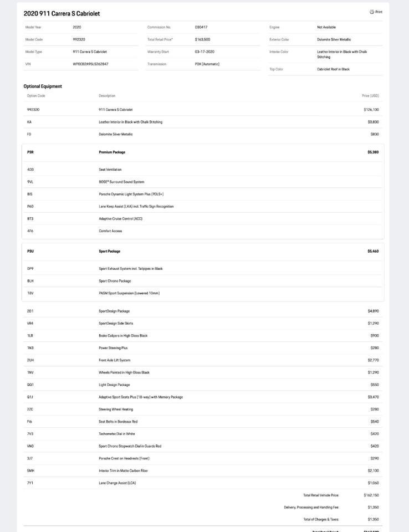Click the Commission No. value

coord(201,27)
